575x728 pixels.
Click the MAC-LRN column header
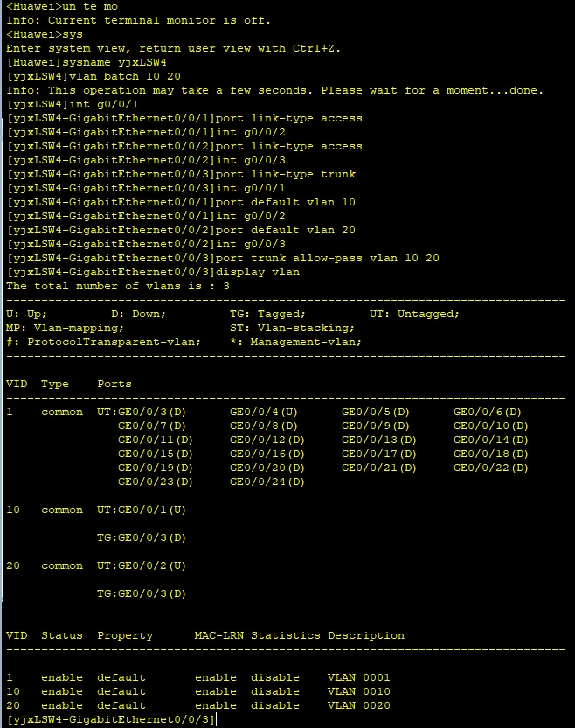[x=218, y=635]
